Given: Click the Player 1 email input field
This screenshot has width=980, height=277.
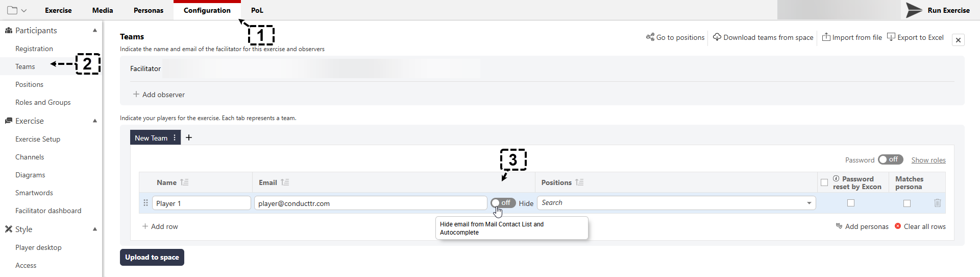Looking at the screenshot, I should (x=370, y=203).
